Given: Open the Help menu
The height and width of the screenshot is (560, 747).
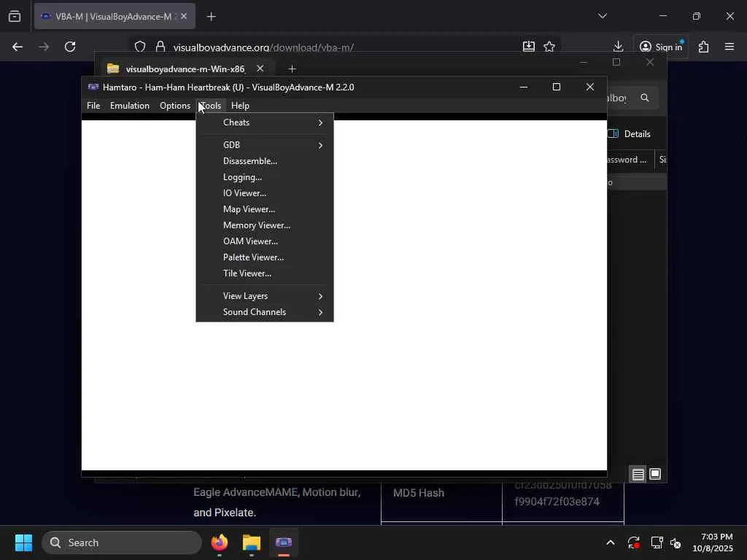Looking at the screenshot, I should click(x=240, y=106).
